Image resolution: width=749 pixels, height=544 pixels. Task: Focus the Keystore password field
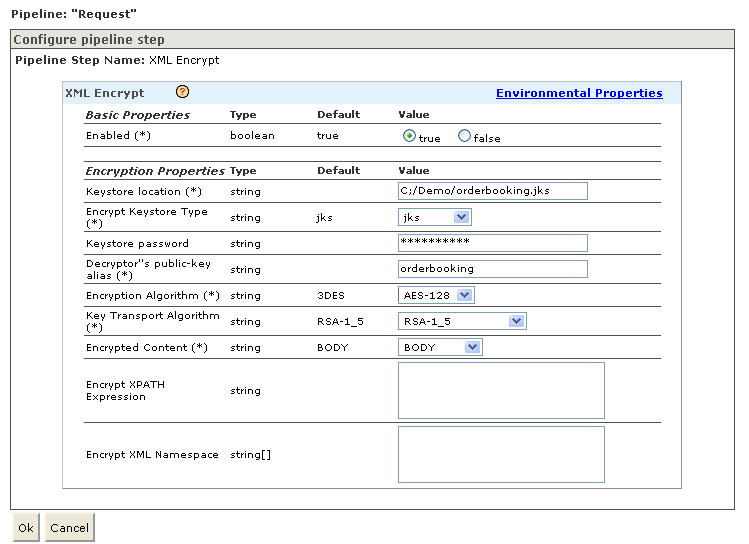(x=492, y=243)
